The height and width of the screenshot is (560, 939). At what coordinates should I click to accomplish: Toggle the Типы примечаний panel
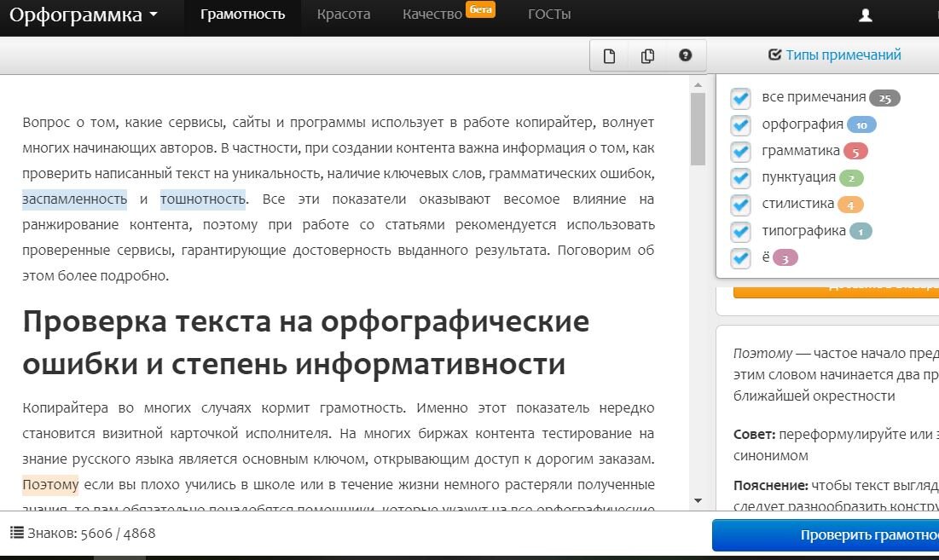point(835,55)
